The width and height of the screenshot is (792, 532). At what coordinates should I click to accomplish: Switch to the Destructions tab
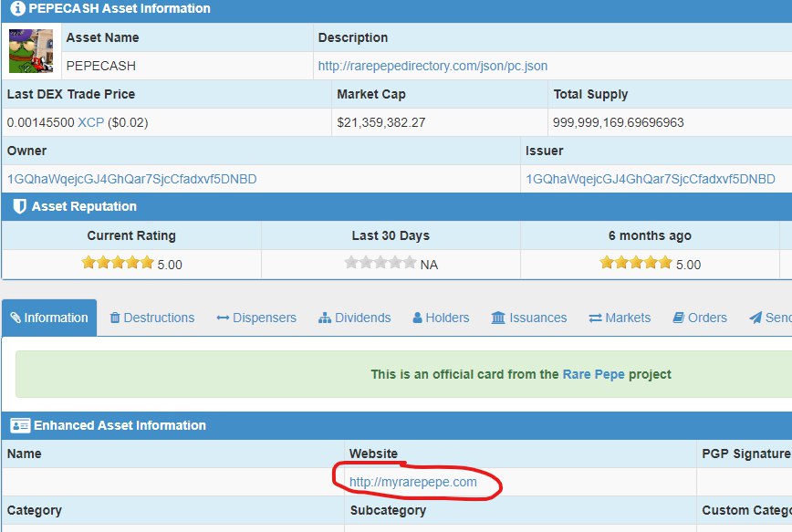coord(152,318)
